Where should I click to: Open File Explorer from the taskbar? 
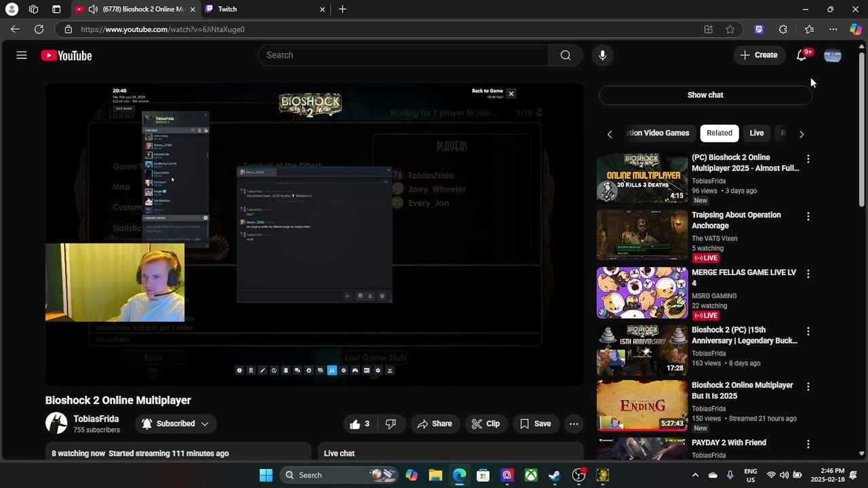[435, 475]
